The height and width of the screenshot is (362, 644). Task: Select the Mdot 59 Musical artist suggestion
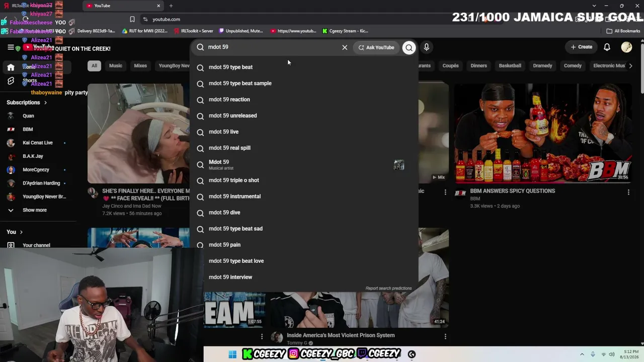(x=304, y=164)
